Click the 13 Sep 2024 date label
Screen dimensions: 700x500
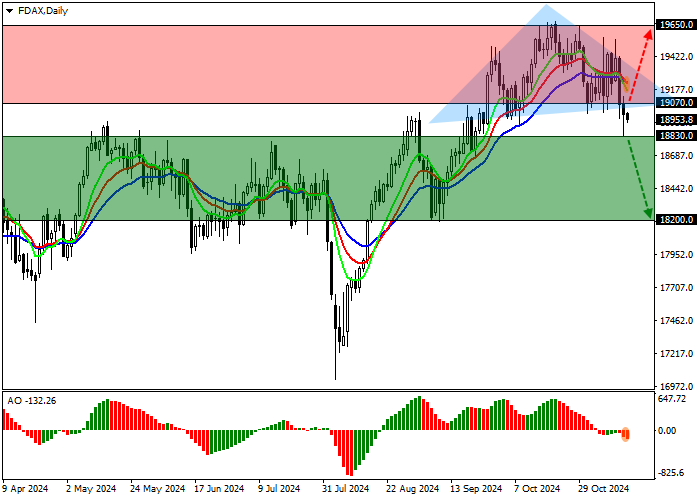476,489
